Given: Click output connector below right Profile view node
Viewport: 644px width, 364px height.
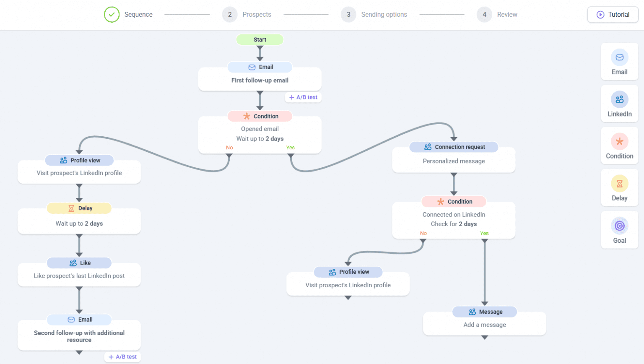Looking at the screenshot, I should coord(348,298).
